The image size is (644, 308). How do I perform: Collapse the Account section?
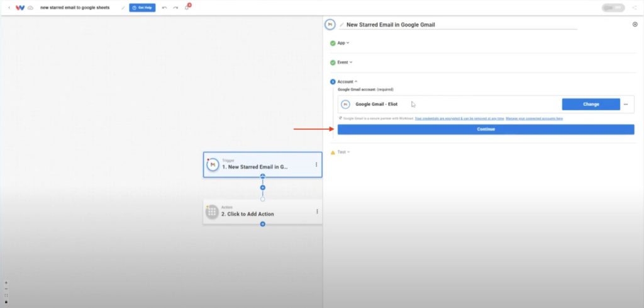click(x=347, y=82)
